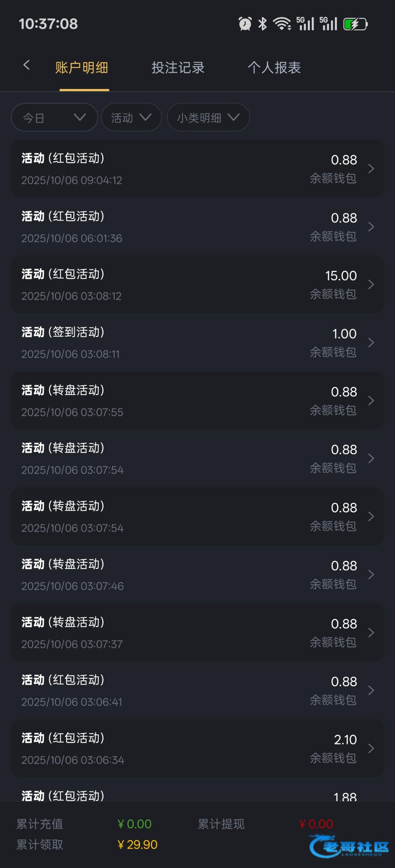Tap the back arrow icon
Screen dimensions: 395x868
coord(26,65)
